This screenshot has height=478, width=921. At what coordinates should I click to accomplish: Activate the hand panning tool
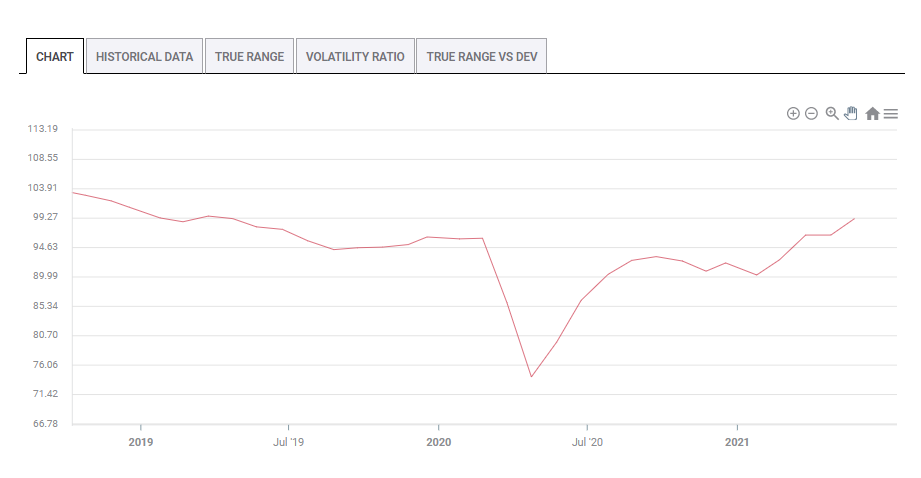pyautogui.click(x=851, y=113)
